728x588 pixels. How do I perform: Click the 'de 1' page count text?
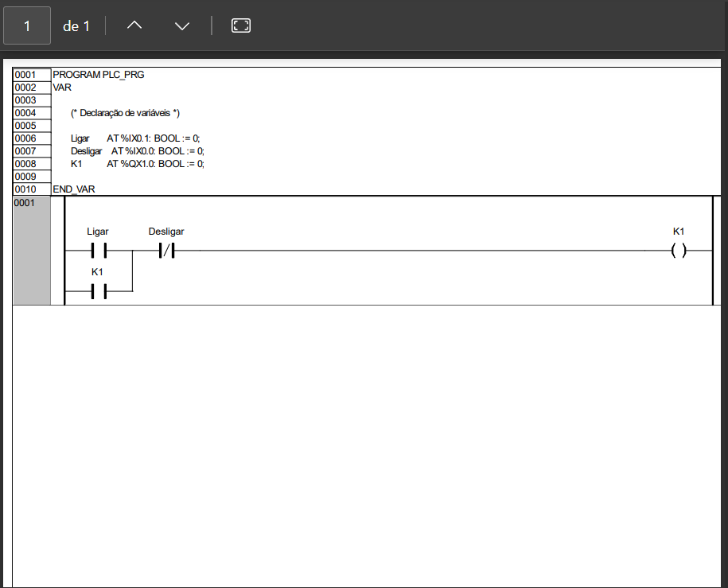coord(76,26)
